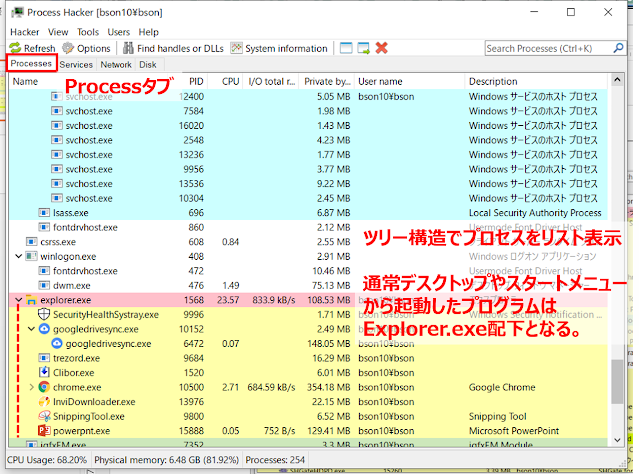Select the svchost.exe row with PID 13536
Screen dimensions: 640x474
click(308, 184)
